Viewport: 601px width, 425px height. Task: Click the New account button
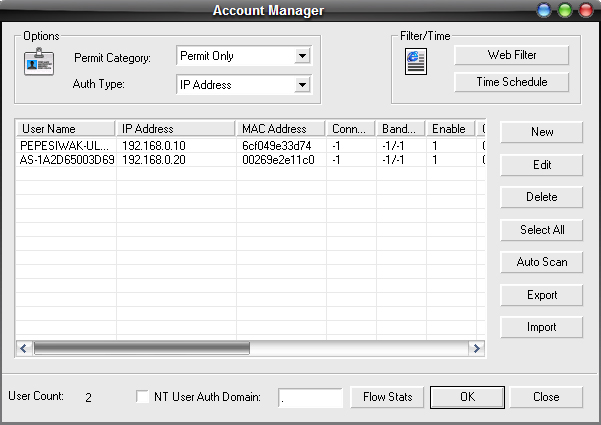tap(542, 132)
